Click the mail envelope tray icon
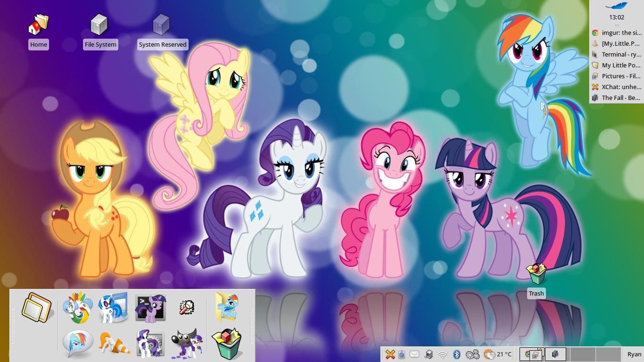 [x=414, y=354]
